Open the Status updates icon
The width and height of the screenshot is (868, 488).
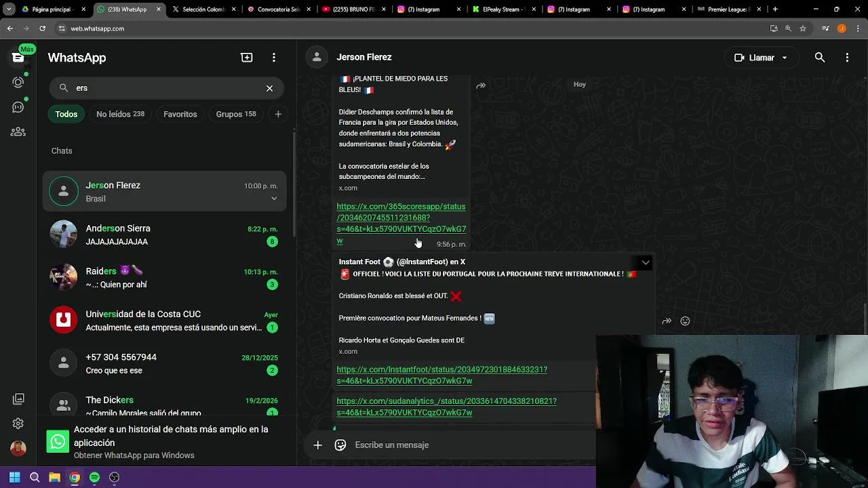18,82
